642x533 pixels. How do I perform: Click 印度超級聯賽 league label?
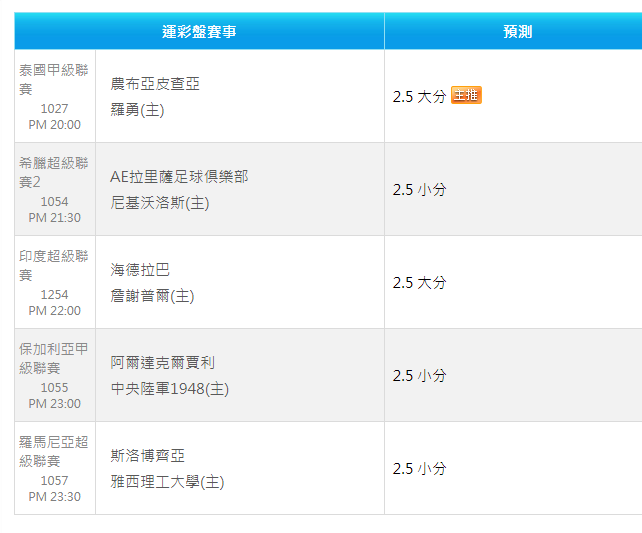click(53, 265)
